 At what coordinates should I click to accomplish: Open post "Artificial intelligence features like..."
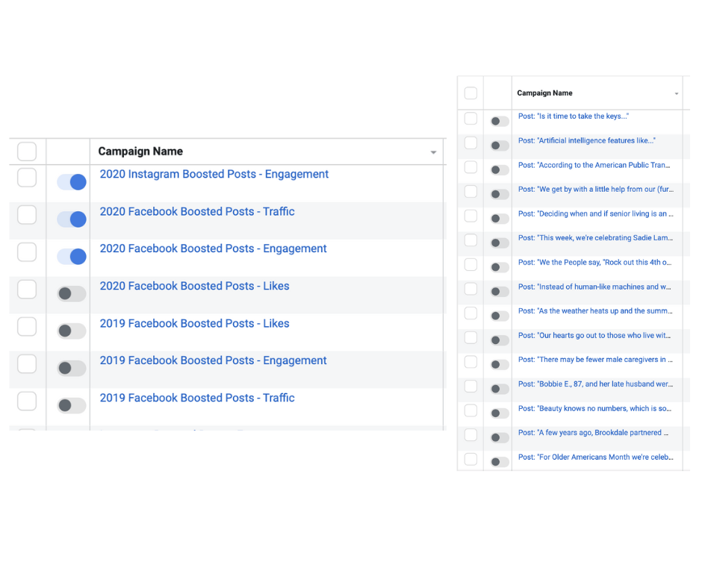pyautogui.click(x=586, y=141)
